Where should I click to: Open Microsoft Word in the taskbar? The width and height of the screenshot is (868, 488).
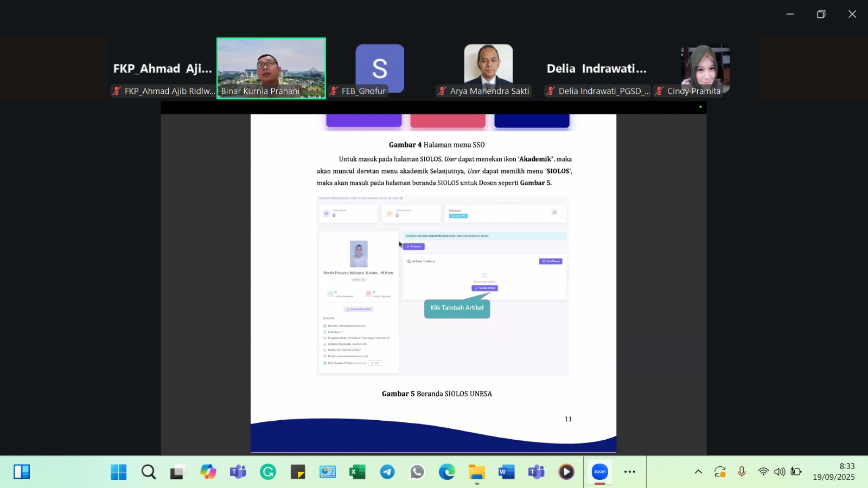click(506, 472)
